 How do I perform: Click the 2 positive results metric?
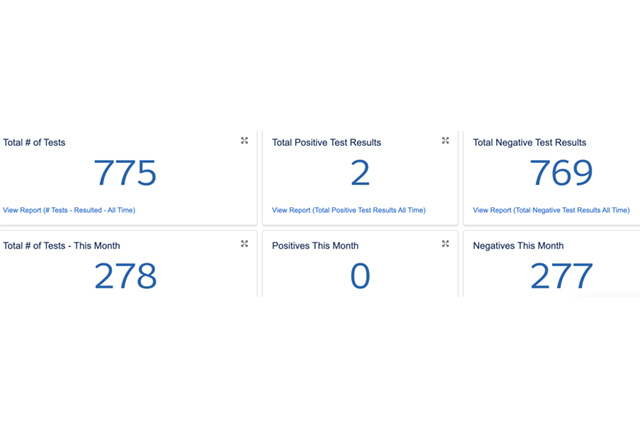(360, 174)
